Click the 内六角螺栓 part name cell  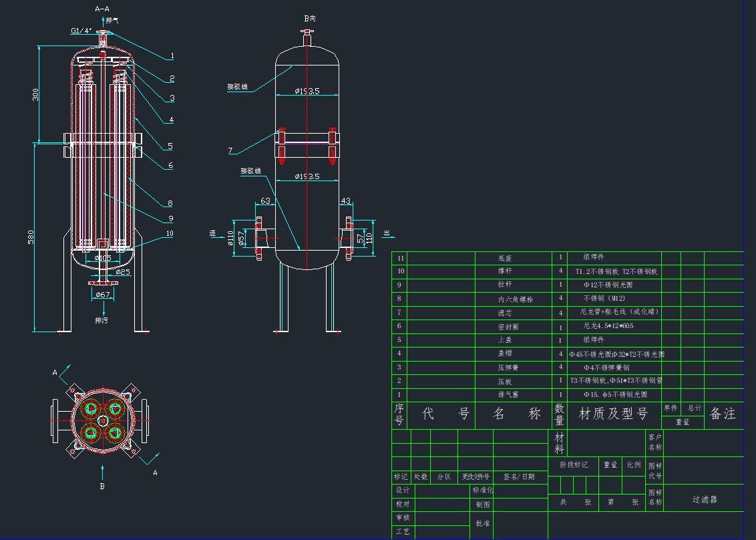point(513,299)
